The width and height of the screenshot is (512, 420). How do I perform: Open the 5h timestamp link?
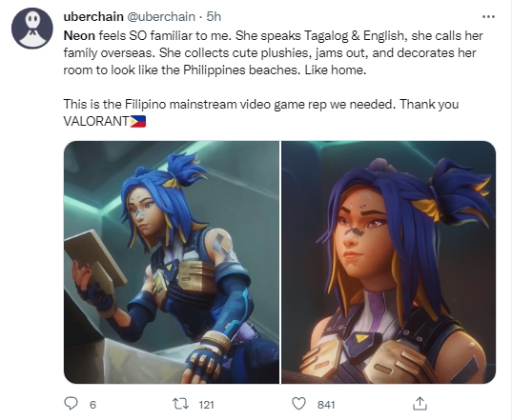click(214, 16)
